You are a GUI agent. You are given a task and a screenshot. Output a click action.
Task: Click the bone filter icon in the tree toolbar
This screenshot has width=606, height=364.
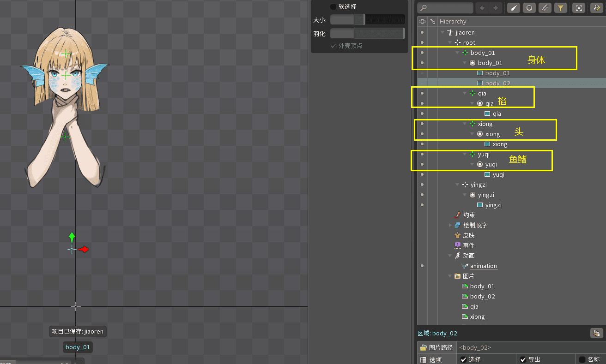click(x=513, y=8)
